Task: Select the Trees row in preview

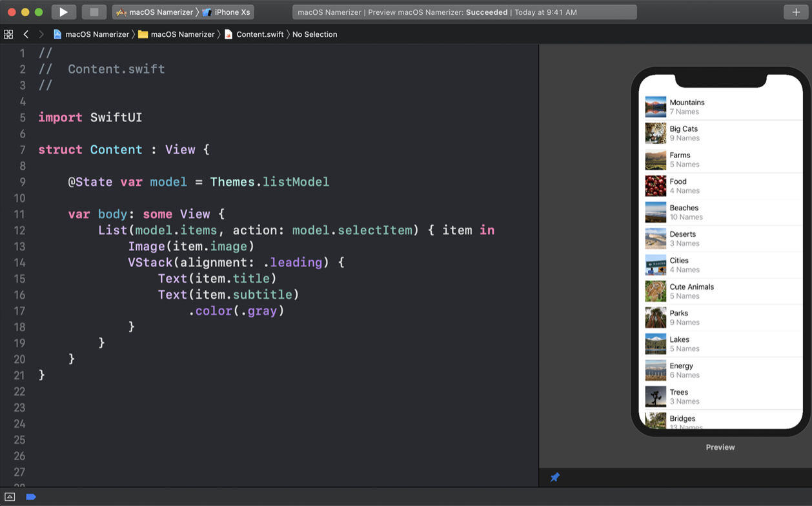Action: (720, 396)
